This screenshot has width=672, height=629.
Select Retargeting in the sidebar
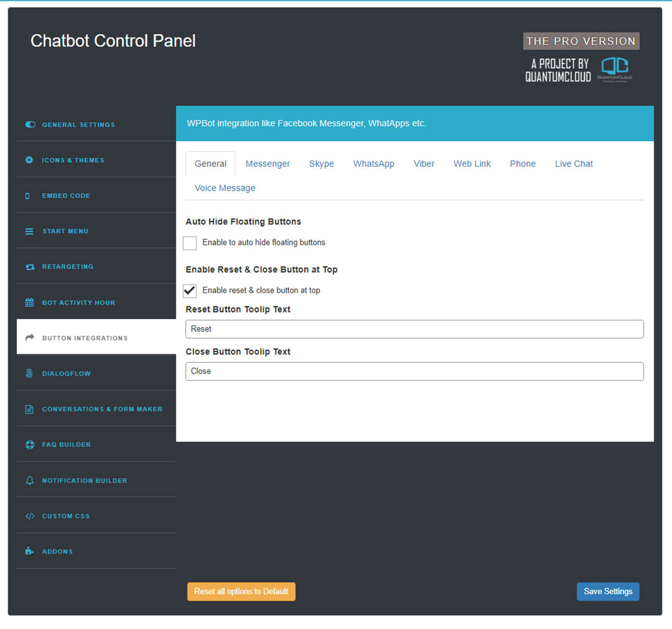point(96,267)
